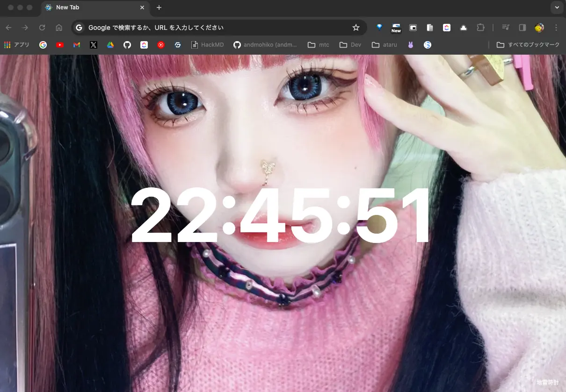Expand the mtc bookmark folder
The width and height of the screenshot is (566, 392).
(319, 45)
